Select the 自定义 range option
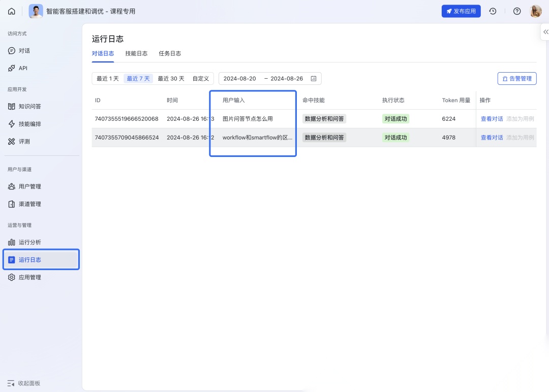Screen dimensions: 549x392 point(201,78)
